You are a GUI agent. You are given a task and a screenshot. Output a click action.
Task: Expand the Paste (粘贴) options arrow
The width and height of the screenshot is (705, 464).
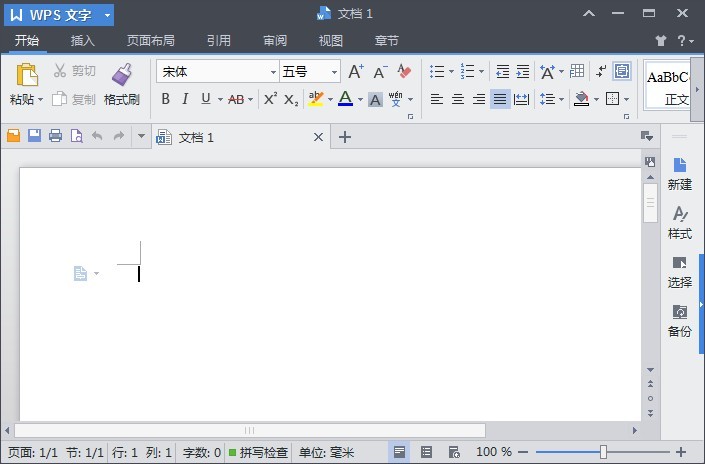pyautogui.click(x=40, y=100)
